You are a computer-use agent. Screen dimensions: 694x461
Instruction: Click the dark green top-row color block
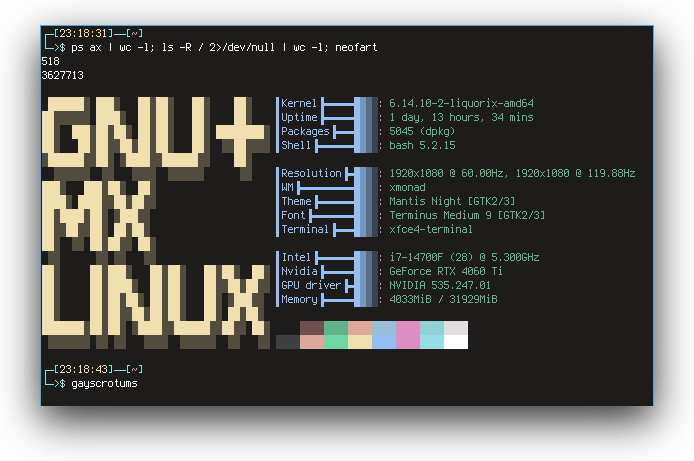[x=336, y=328]
